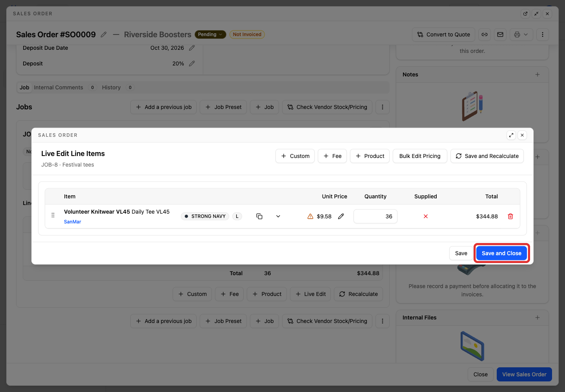Add a Product in Live Edit dialog
The height and width of the screenshot is (392, 565).
(x=370, y=156)
